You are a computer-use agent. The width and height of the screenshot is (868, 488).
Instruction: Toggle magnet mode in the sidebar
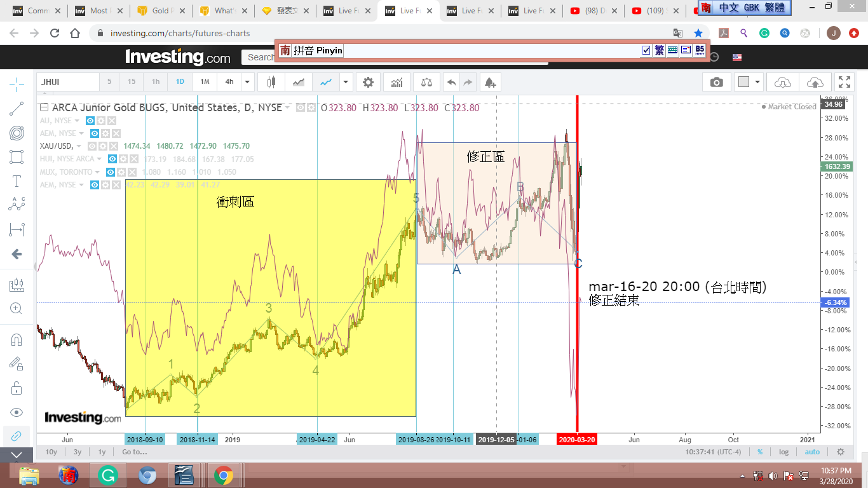pos(17,340)
